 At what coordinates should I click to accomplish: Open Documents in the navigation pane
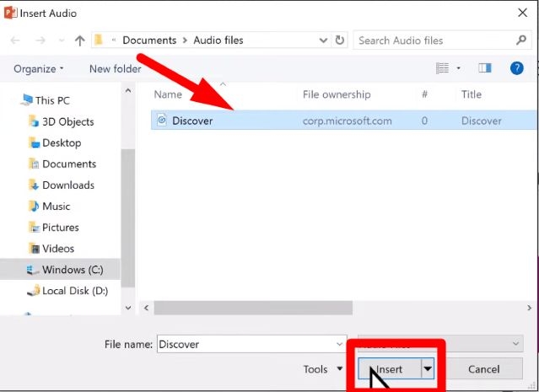(69, 164)
